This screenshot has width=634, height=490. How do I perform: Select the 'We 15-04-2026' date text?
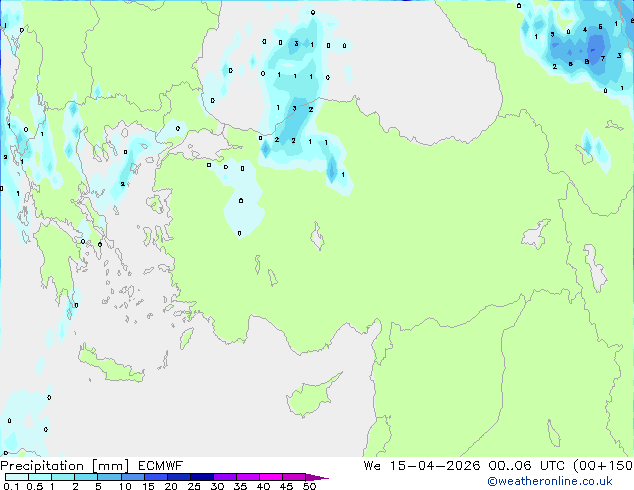pos(421,466)
